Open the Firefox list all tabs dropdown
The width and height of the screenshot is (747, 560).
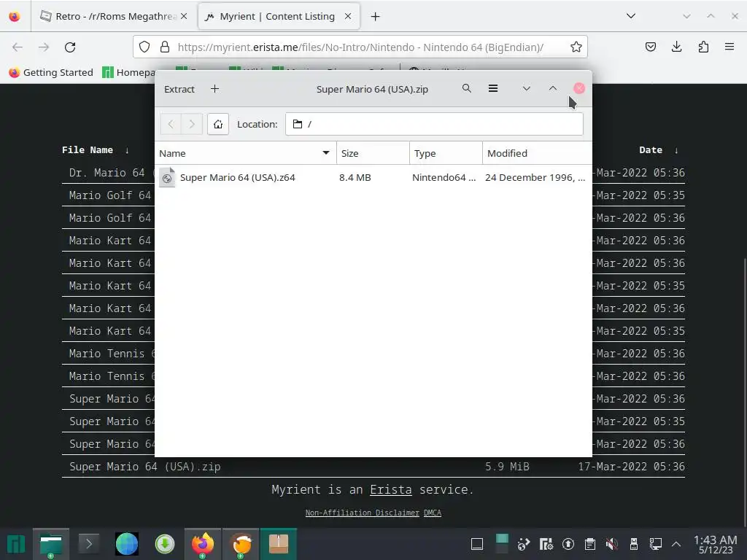coord(631,16)
